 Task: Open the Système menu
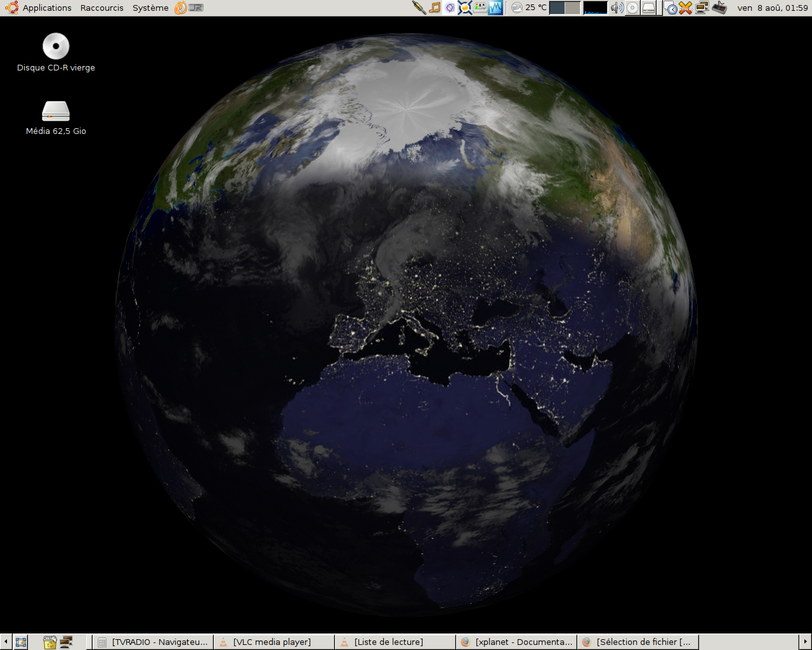click(x=150, y=8)
